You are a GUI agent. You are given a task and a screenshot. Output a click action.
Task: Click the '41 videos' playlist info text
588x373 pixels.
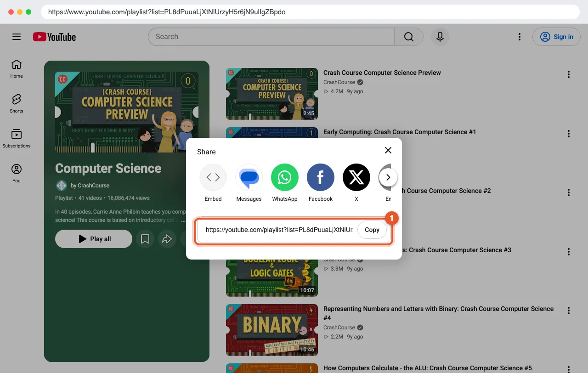coord(90,198)
